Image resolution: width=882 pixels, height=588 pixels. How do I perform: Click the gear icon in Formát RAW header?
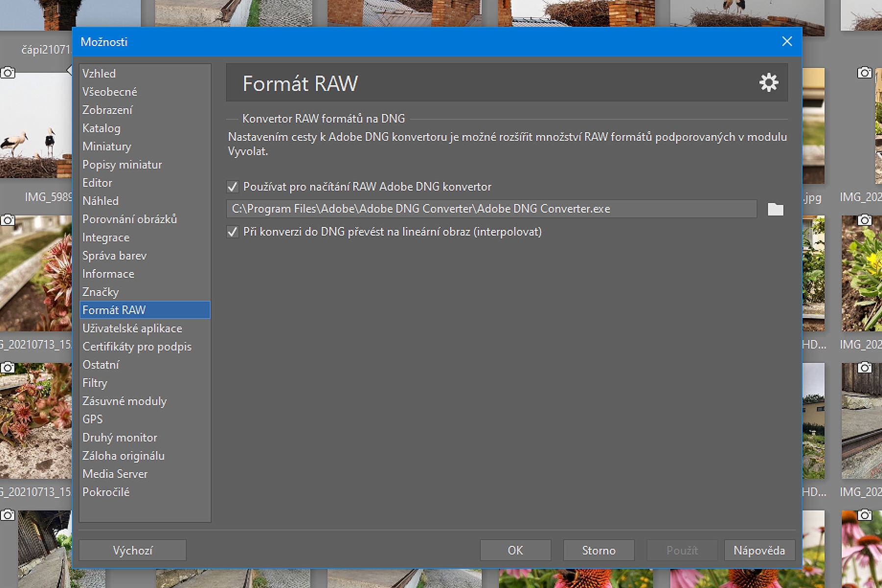[x=768, y=83]
